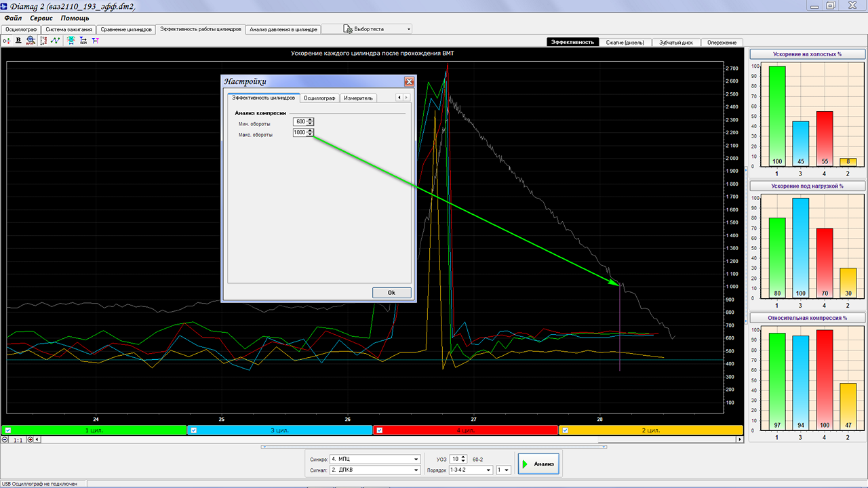Click the Анализ button

click(538, 464)
